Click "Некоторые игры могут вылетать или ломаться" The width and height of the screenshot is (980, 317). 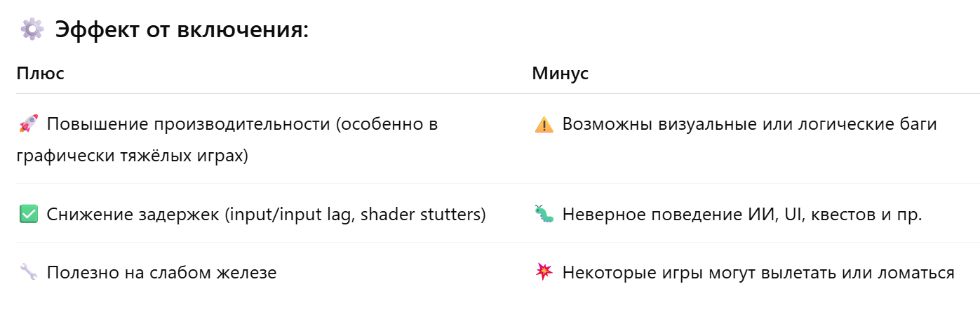click(x=758, y=272)
